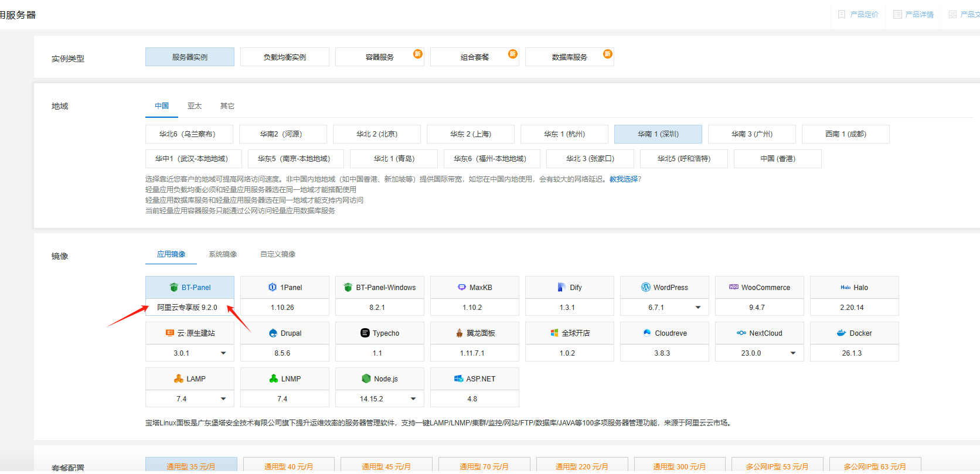Viewport: 980px width, 474px height.
Task: Switch to 中国 region tab
Action: 162,106
